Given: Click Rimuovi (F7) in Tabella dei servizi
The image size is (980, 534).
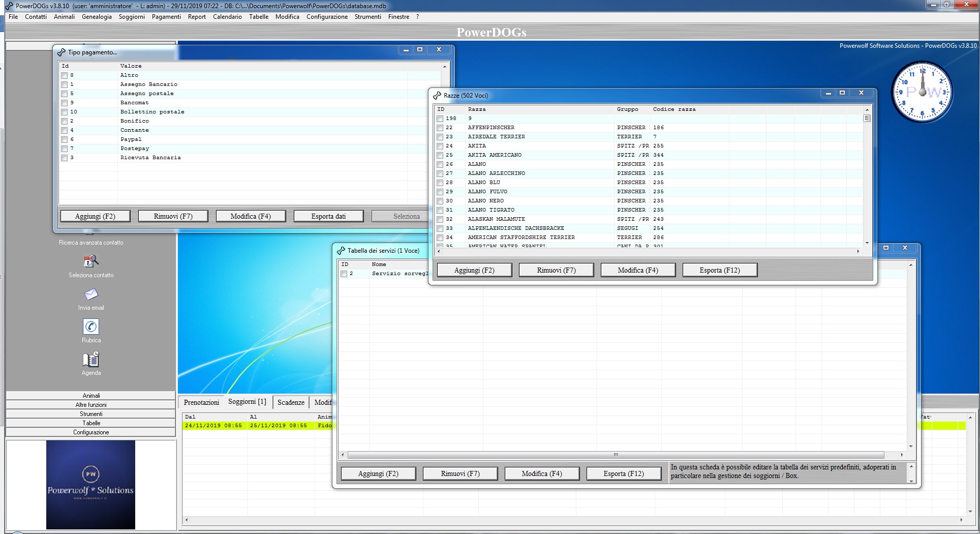Looking at the screenshot, I should pos(460,473).
